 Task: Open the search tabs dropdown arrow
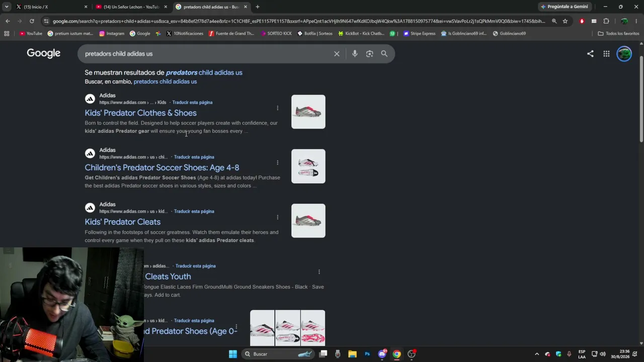(7, 7)
